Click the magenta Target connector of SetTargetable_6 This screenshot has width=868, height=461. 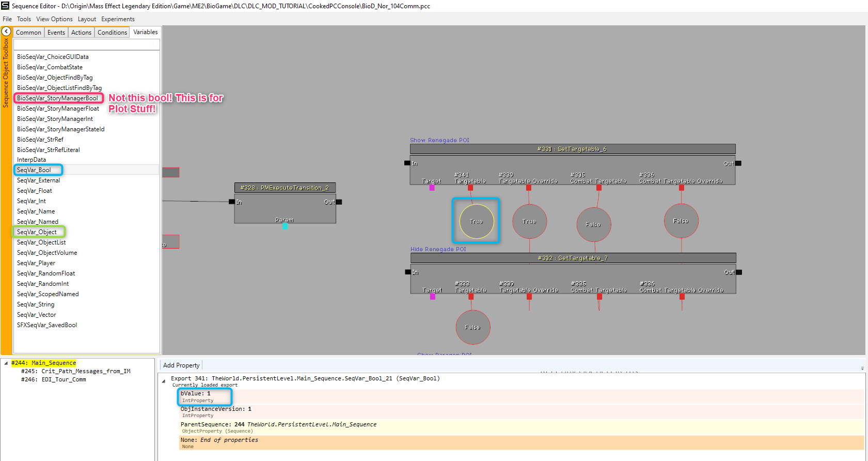[432, 188]
